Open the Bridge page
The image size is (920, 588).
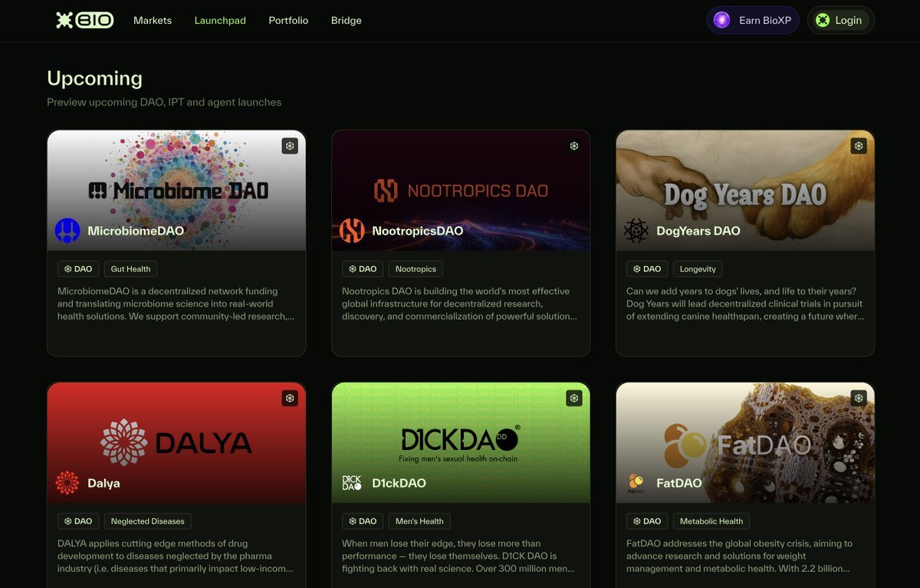[x=347, y=21]
